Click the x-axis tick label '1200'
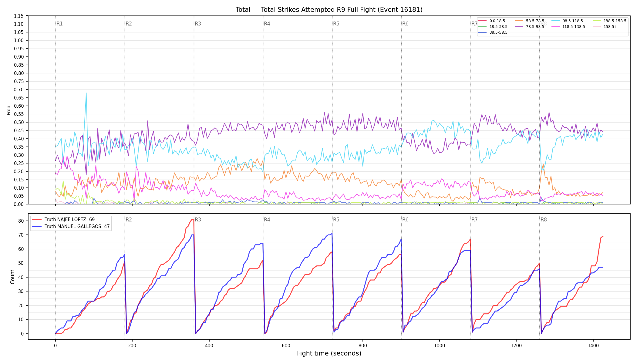637x364 pixels. 516,345
